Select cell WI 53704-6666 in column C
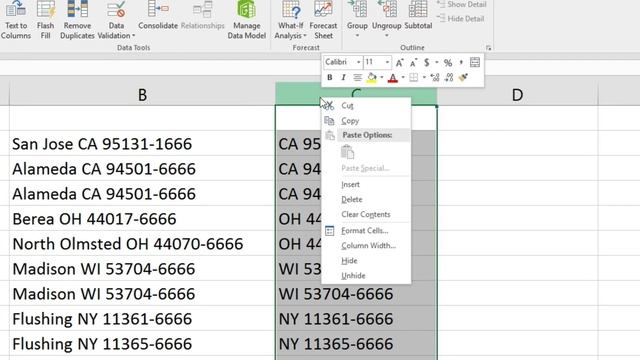The image size is (640, 360). tap(356, 294)
